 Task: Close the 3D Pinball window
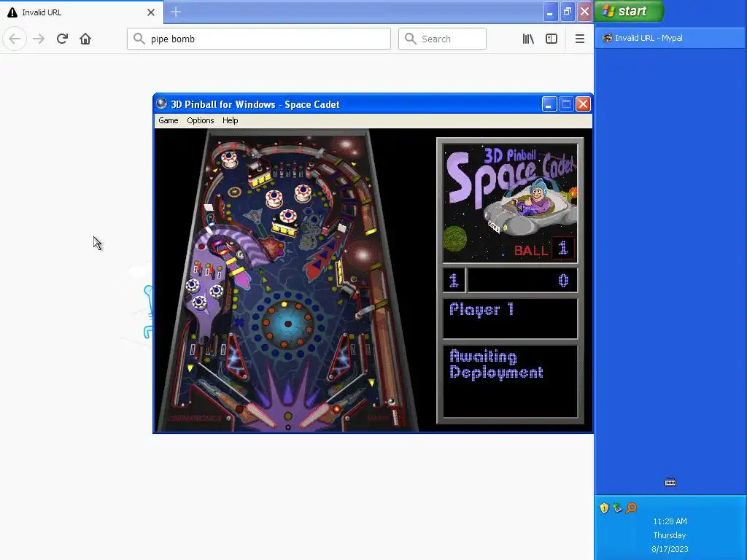click(x=583, y=104)
